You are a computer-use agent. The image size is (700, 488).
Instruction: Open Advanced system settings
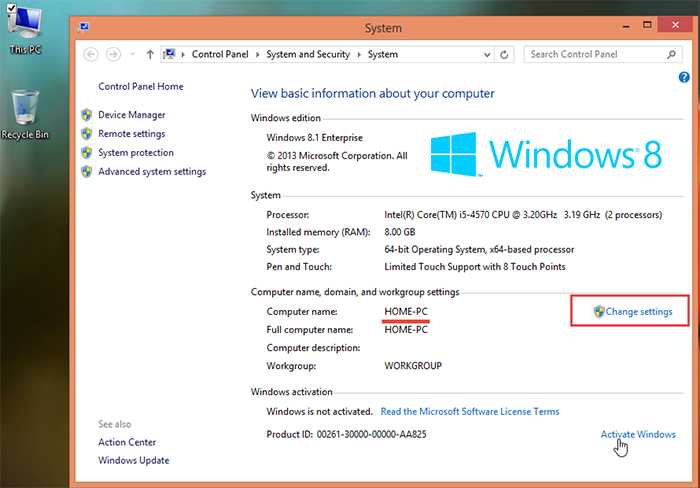152,171
